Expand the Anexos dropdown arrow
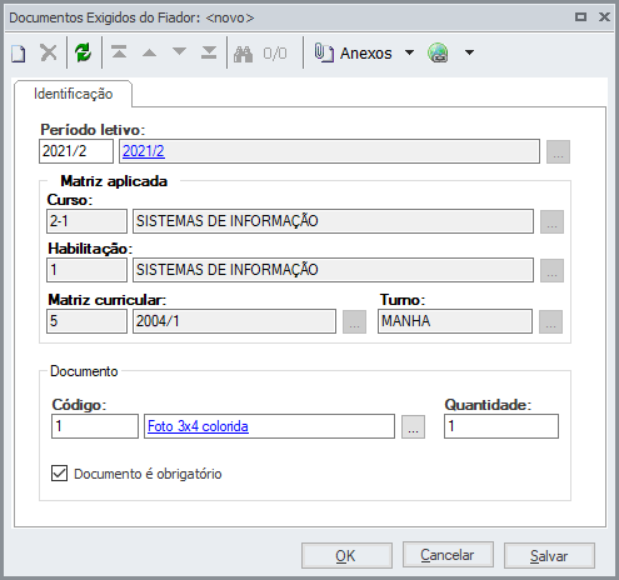Image resolution: width=619 pixels, height=580 pixels. (409, 54)
